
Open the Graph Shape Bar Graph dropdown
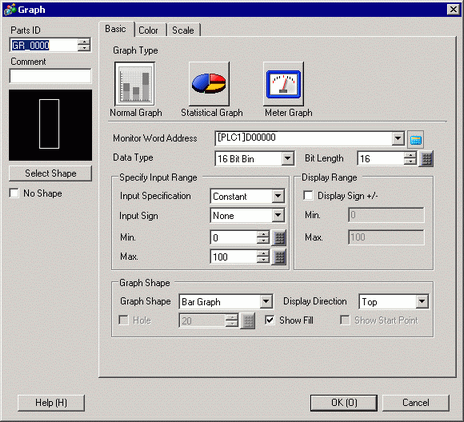266,301
